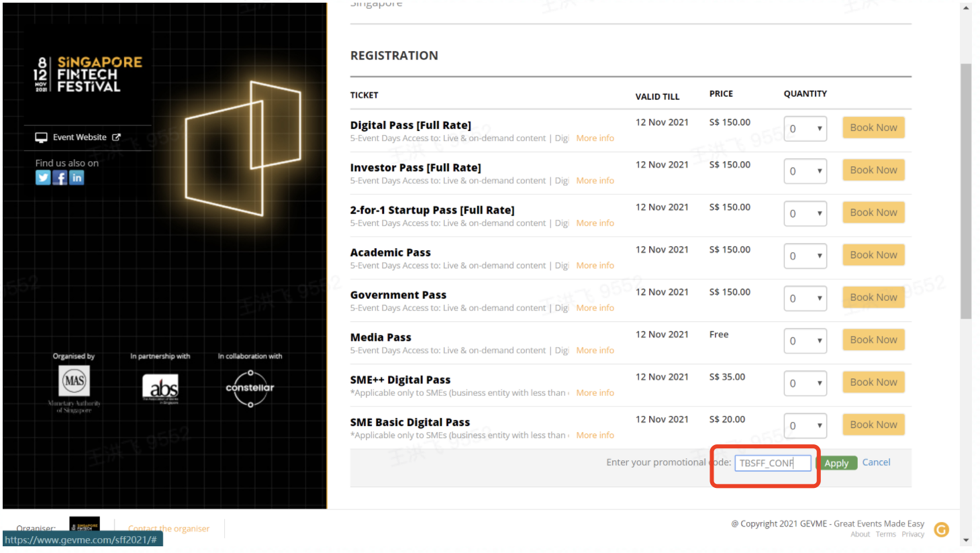
Task: Click the organiser thumbnail in footer
Action: 85,523
